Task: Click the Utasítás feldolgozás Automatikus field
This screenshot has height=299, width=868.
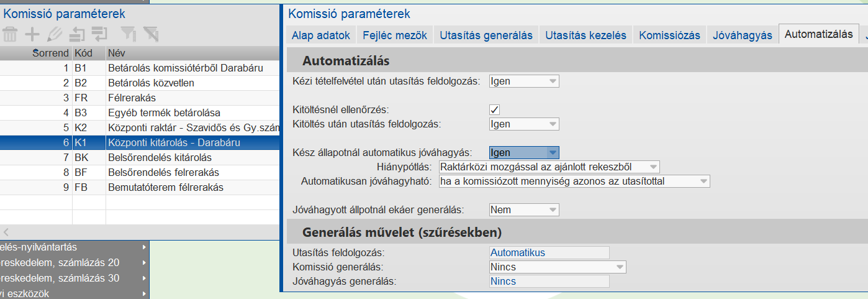Action: point(549,252)
